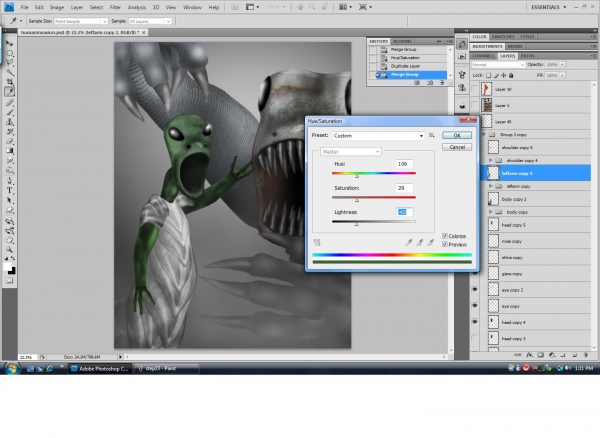Select the Zoom magnifier tool in toolbox
600x438 pixels.
[x=10, y=249]
